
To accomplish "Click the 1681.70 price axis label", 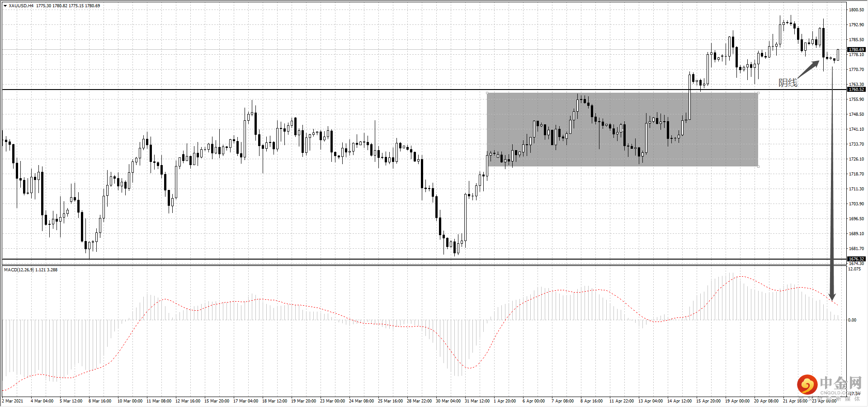I will [x=856, y=249].
